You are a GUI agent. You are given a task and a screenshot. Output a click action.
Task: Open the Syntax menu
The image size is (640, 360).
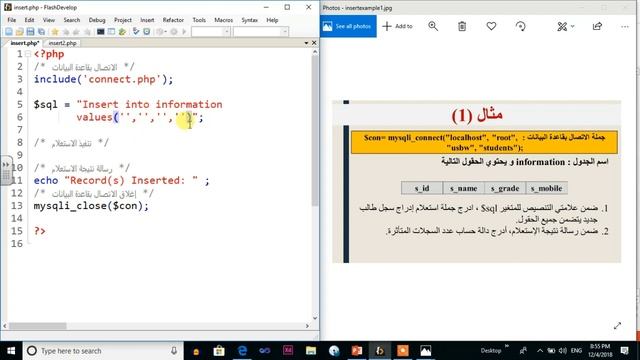[249, 20]
